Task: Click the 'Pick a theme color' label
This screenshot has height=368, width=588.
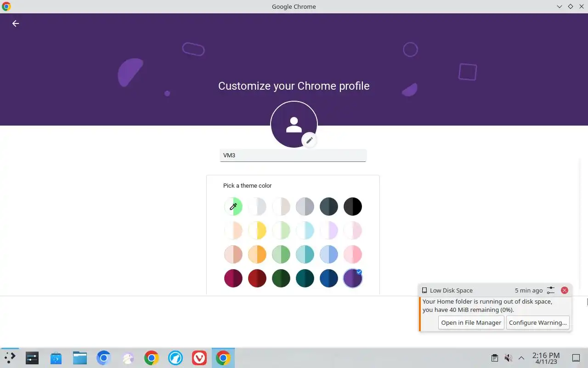Action: (247, 186)
